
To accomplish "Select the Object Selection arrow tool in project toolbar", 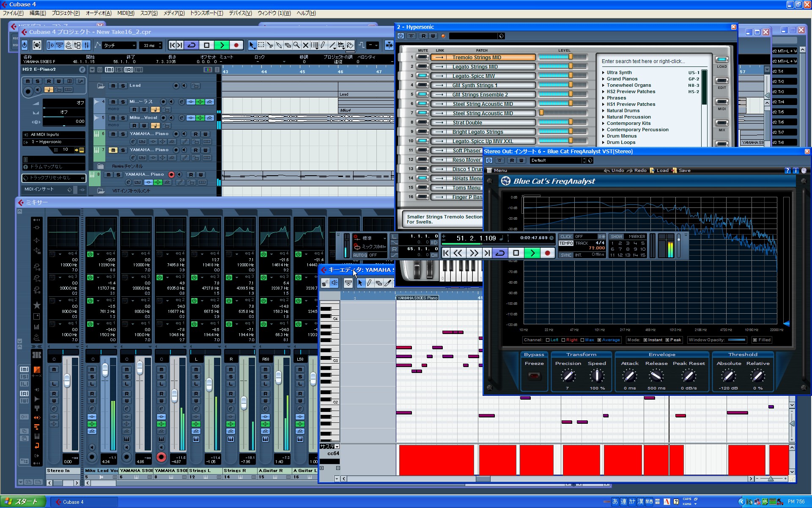I will 252,45.
